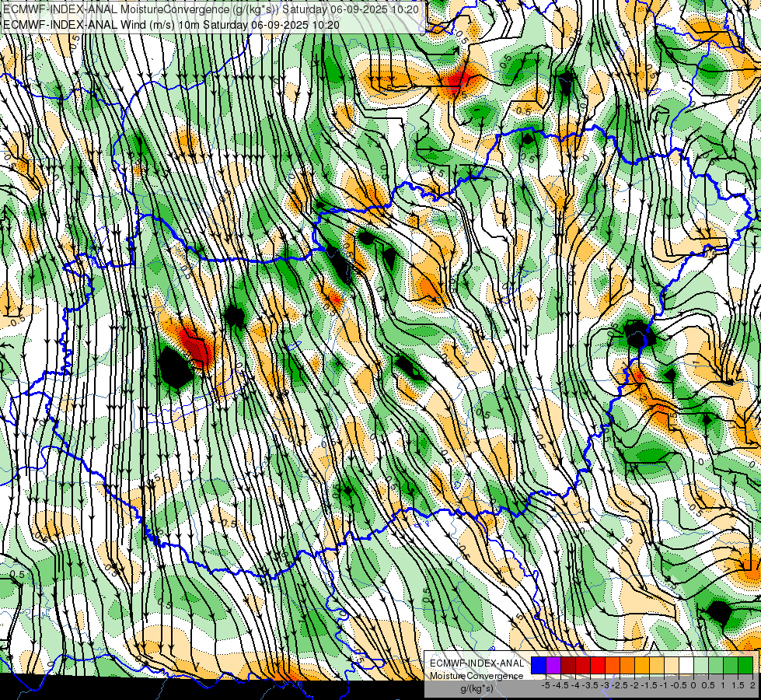Screen dimensions: 761x700
Task: Click the -3.5 tick label in legend
Action: 590,685
